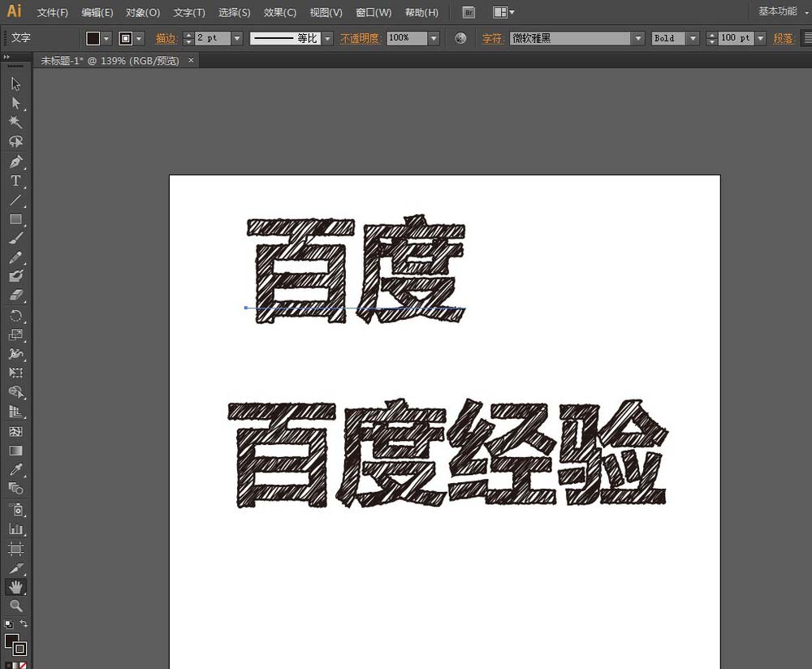Select the Rotate tool
The width and height of the screenshot is (812, 669).
tap(15, 315)
